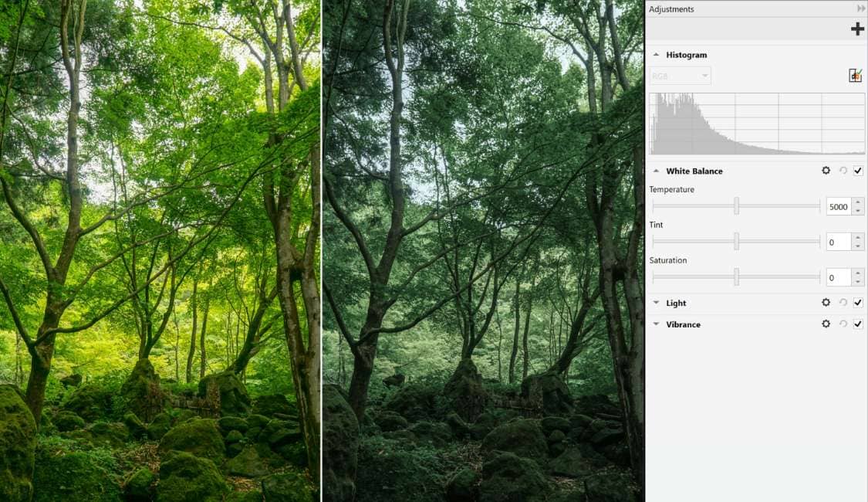Image resolution: width=868 pixels, height=502 pixels.
Task: Reset the Vibrance adjustment
Action: click(843, 324)
